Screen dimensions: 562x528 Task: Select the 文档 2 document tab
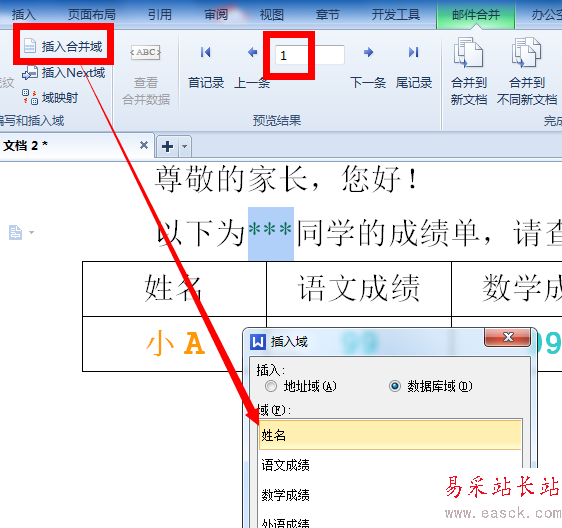77,146
